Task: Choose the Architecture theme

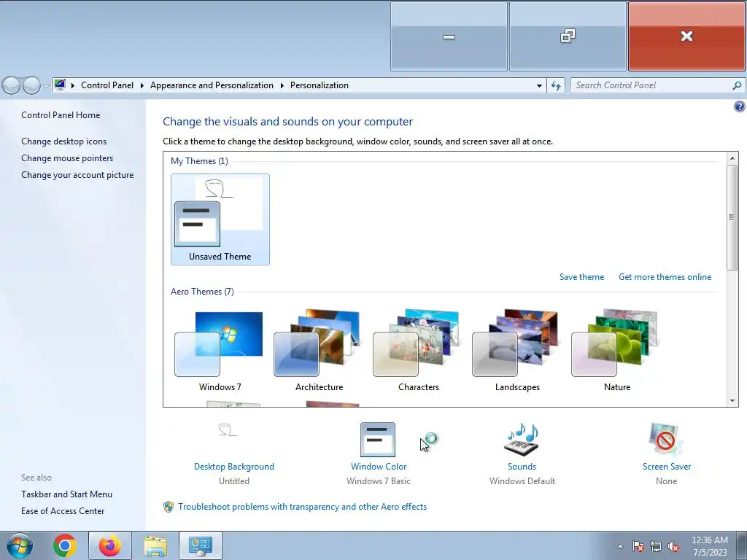Action: pos(320,351)
